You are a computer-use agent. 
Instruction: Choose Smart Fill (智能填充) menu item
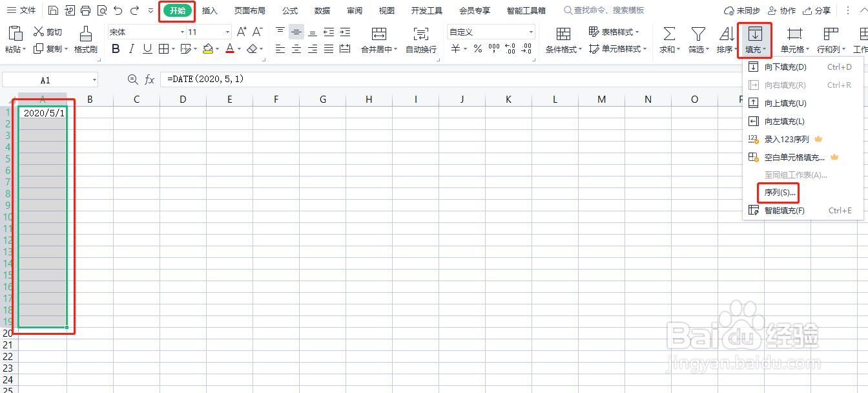click(x=803, y=211)
